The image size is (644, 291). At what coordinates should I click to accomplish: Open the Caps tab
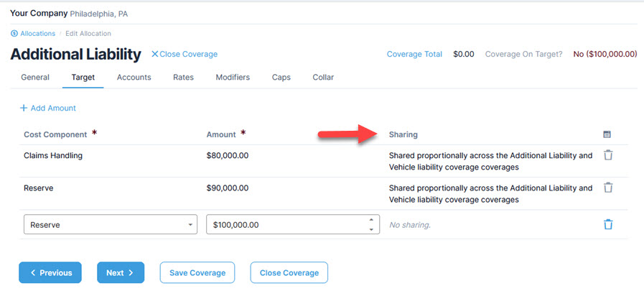tap(281, 78)
